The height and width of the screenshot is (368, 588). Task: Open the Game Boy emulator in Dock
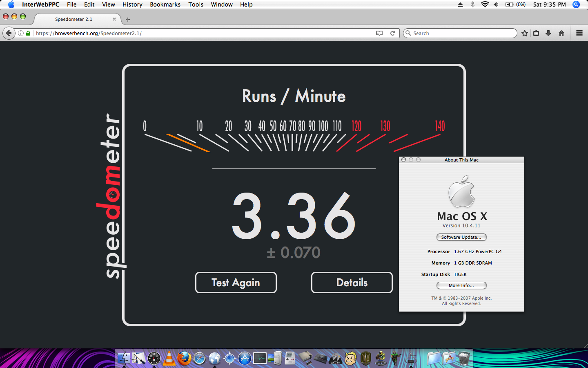click(290, 358)
